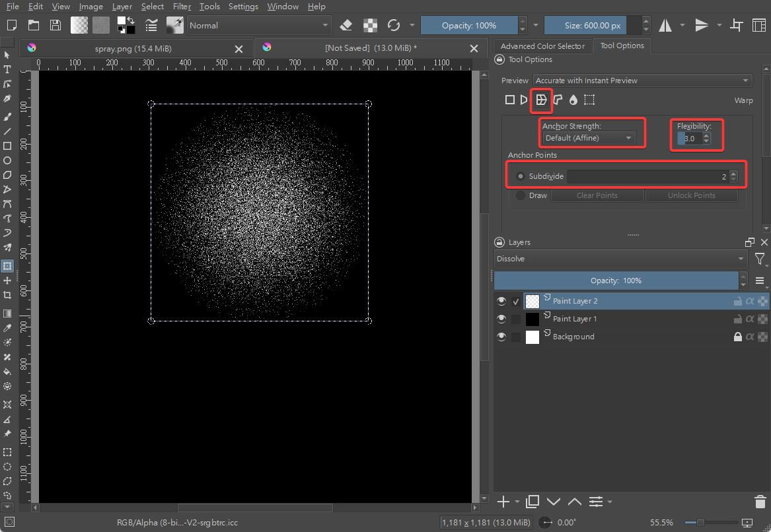Select the Cage transform mode icon
Image resolution: width=771 pixels, height=532 pixels.
click(x=558, y=100)
